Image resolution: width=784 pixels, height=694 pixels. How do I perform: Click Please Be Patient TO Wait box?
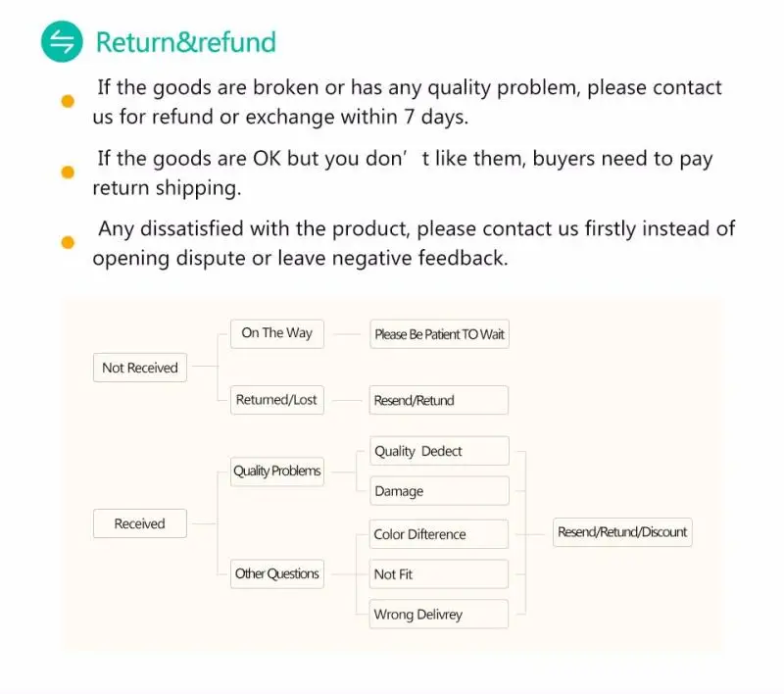pyautogui.click(x=439, y=334)
